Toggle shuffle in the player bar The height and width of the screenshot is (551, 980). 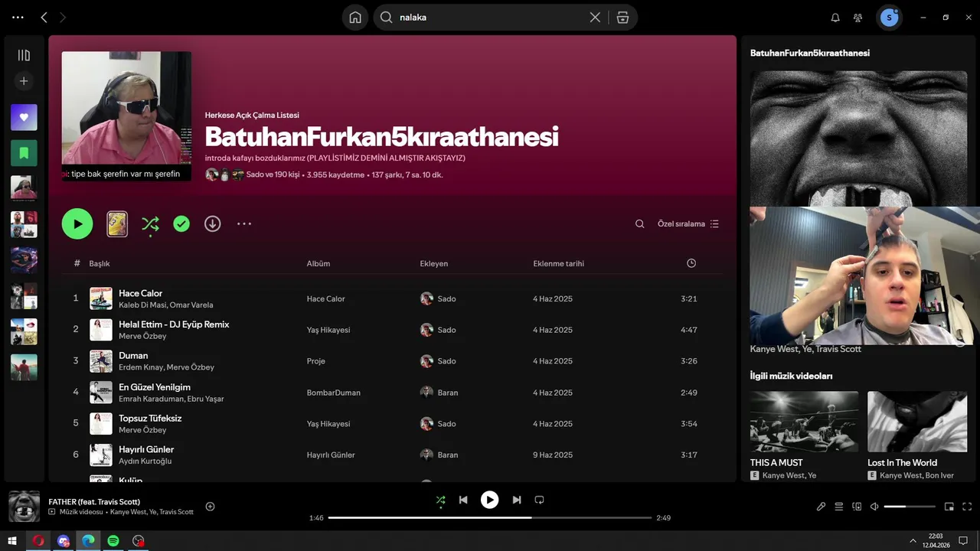440,500
